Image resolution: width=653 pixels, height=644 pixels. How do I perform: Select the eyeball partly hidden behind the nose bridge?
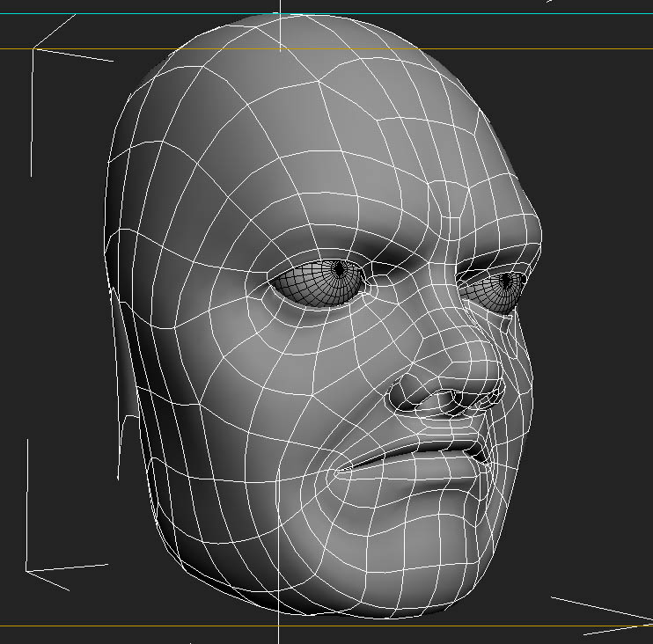click(x=494, y=291)
